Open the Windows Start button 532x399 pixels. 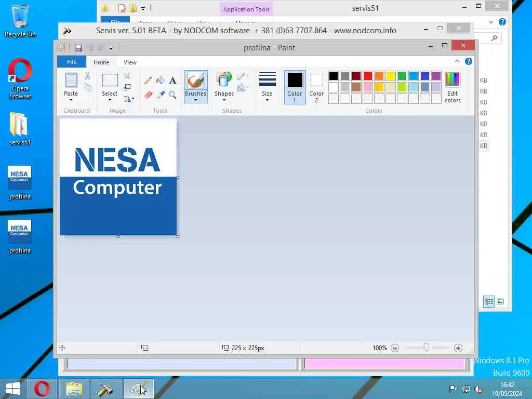pyautogui.click(x=13, y=389)
